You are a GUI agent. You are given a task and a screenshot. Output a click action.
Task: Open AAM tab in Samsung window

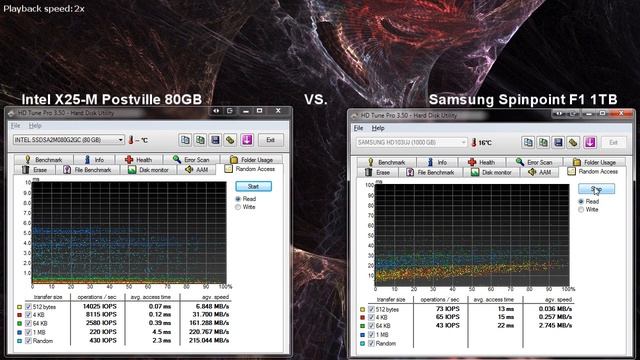tap(540, 172)
